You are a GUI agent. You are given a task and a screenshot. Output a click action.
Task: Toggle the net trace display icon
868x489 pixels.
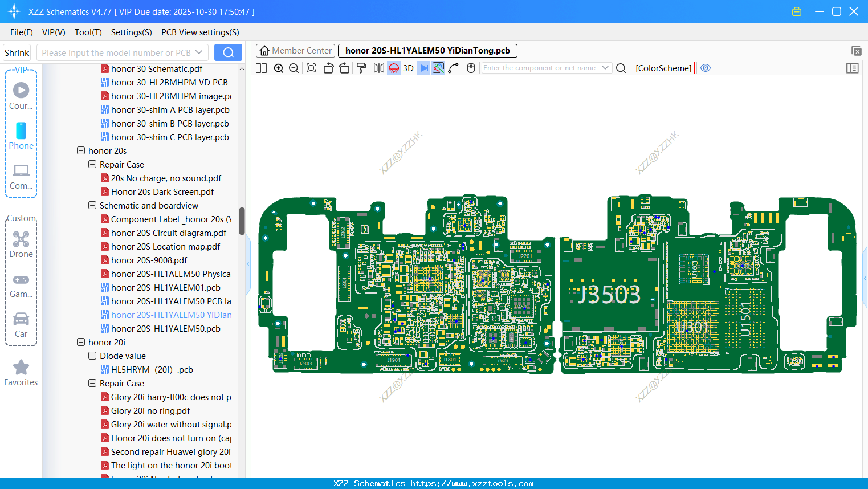(x=438, y=68)
